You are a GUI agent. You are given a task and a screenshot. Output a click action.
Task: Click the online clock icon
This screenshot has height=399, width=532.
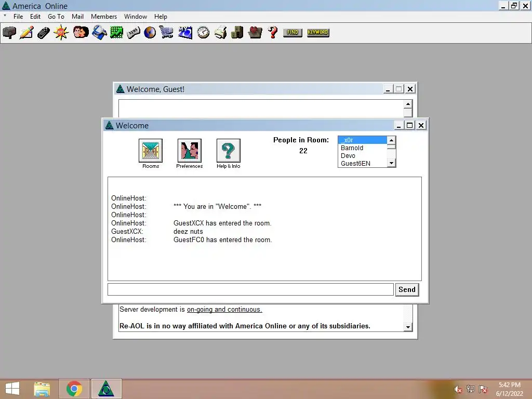point(203,33)
